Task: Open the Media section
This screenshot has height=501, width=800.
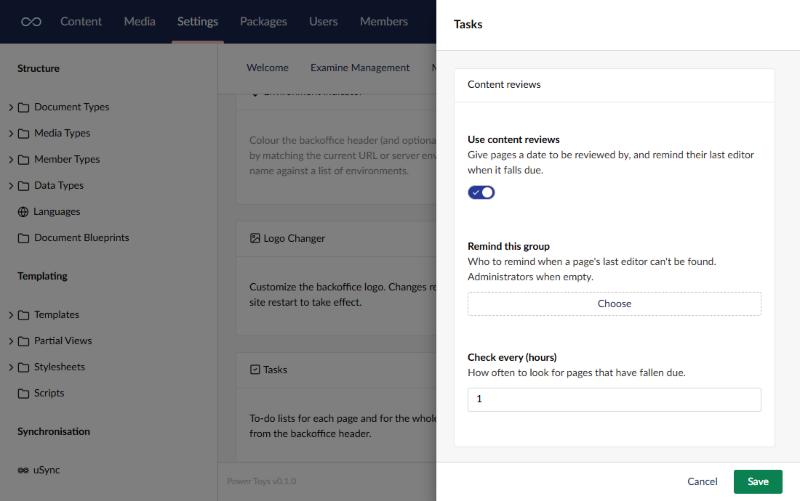Action: (139, 21)
